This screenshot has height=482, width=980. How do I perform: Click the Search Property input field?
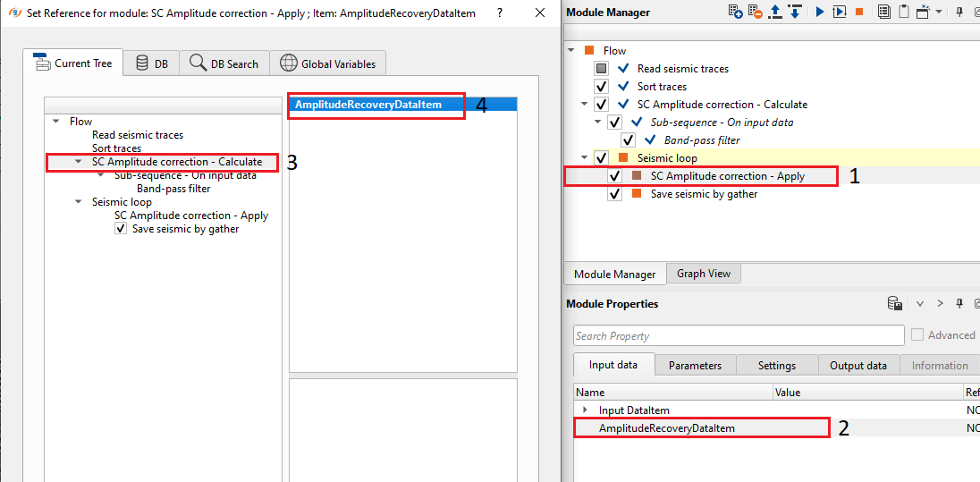click(x=739, y=335)
